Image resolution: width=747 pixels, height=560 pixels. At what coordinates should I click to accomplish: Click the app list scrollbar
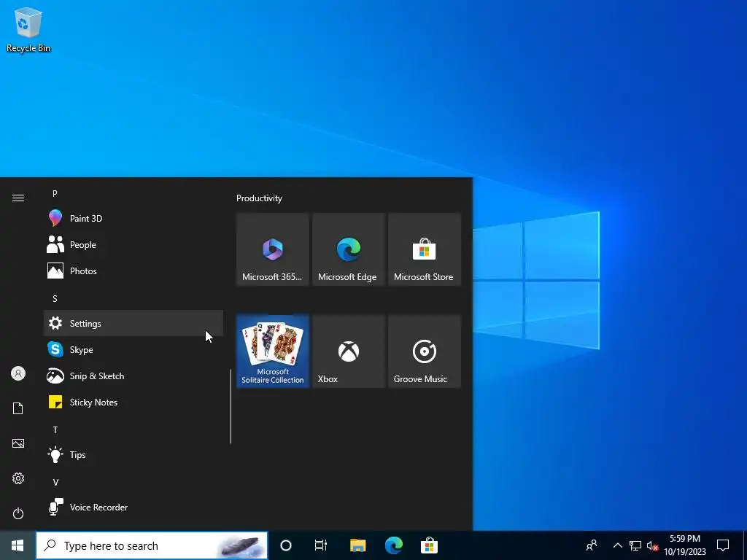click(231, 406)
